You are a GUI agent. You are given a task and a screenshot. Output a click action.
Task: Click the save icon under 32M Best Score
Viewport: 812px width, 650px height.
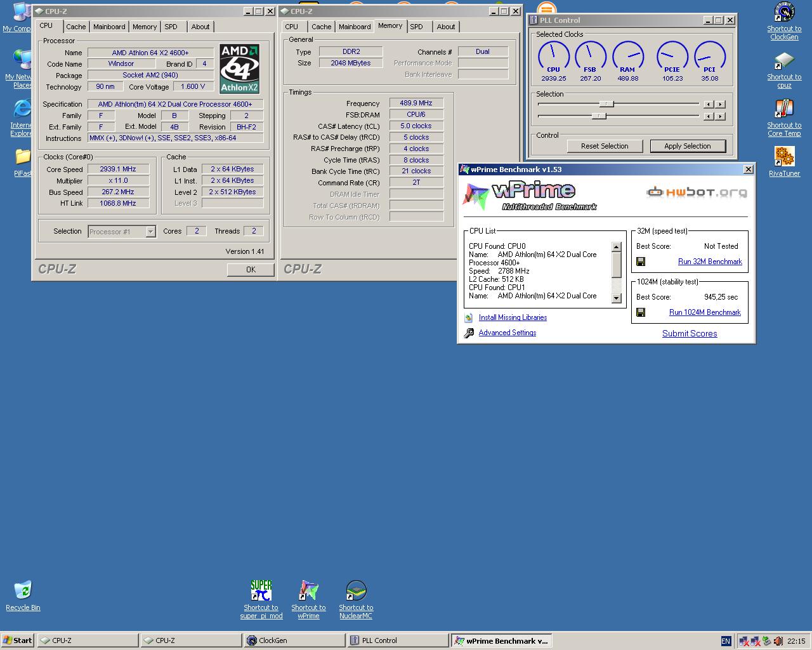641,262
